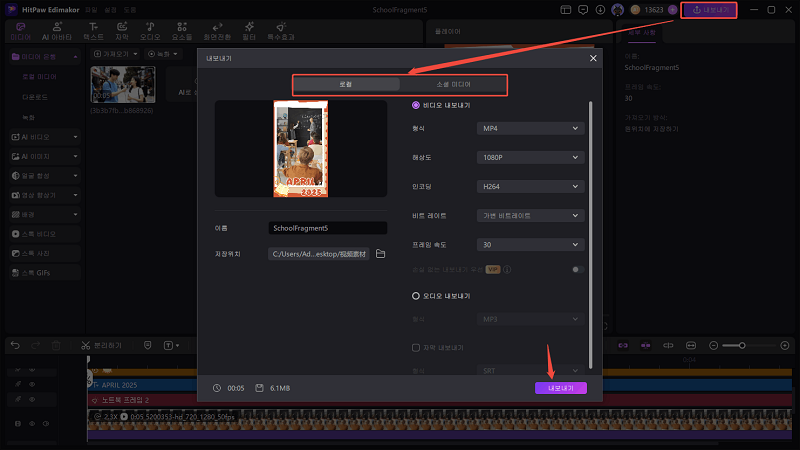Close the export dialog with the X
The height and width of the screenshot is (450, 800).
coord(592,59)
